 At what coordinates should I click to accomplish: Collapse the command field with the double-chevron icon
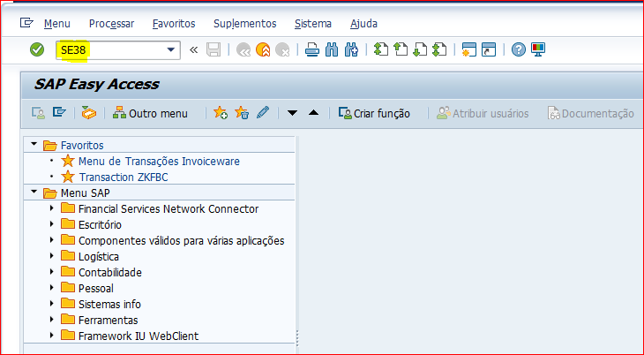pos(193,49)
